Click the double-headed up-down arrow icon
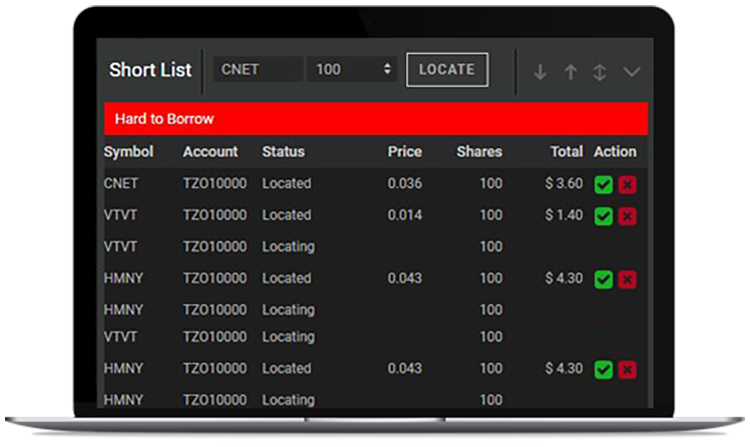The width and height of the screenshot is (750, 447). [x=599, y=72]
